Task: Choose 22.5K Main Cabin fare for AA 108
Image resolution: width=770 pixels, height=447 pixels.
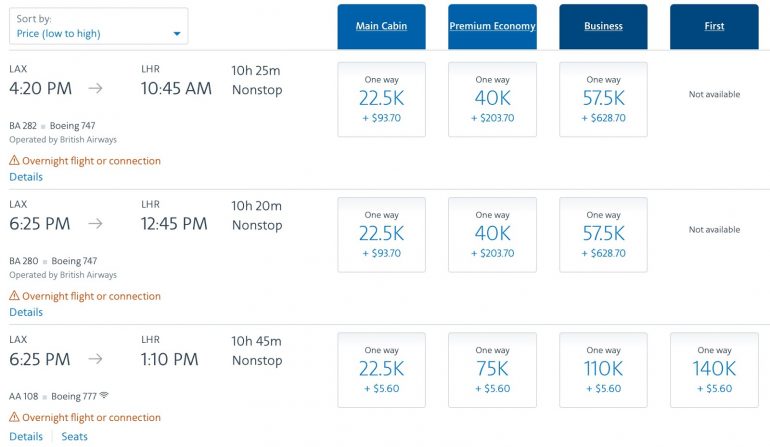Action: coord(381,369)
